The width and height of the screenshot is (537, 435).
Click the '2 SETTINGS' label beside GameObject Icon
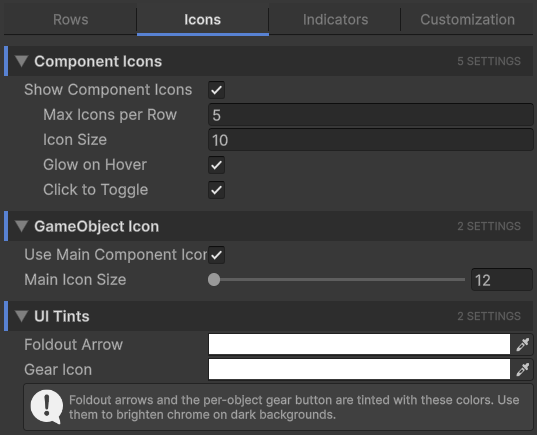pos(489,226)
